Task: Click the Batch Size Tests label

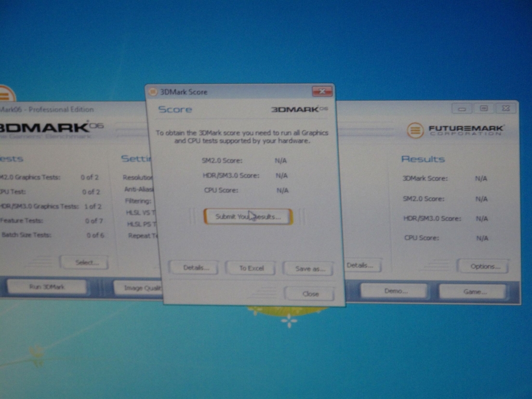Action: [26, 235]
